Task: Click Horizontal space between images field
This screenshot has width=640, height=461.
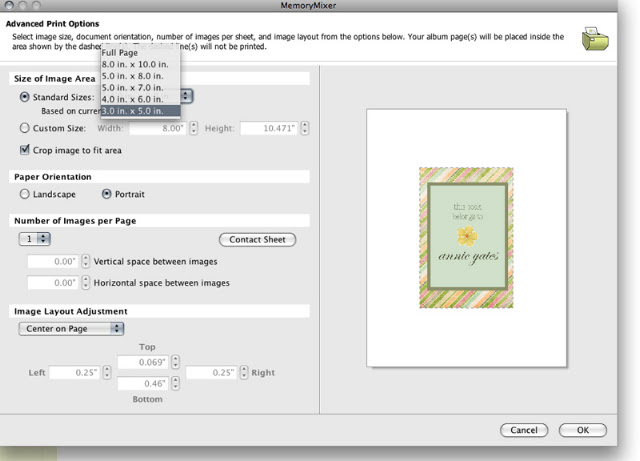Action: 53,283
